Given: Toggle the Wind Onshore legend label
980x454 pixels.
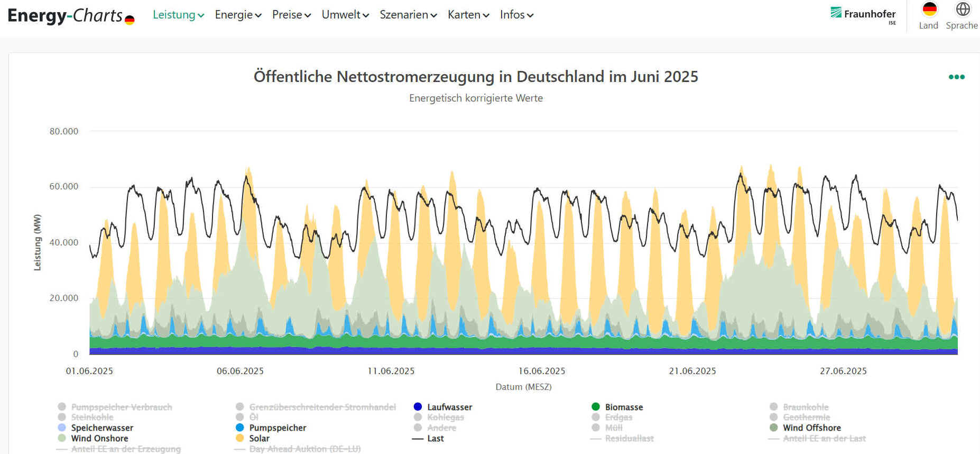Looking at the screenshot, I should [x=99, y=438].
